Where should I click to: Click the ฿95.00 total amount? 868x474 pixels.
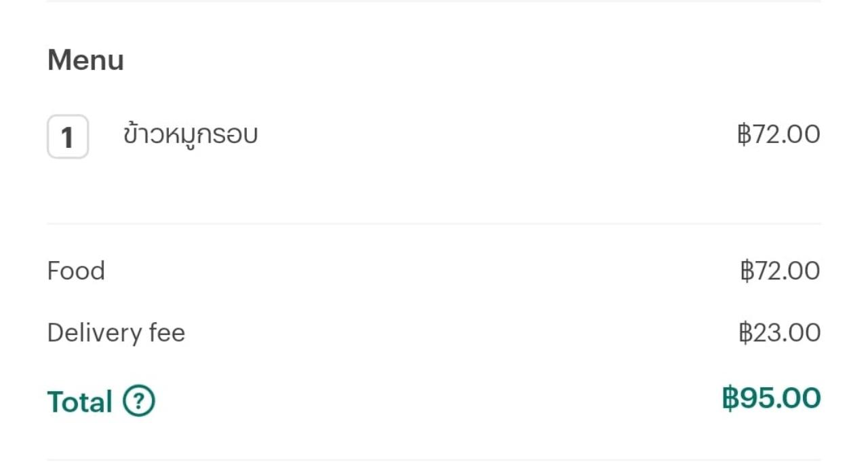click(771, 398)
